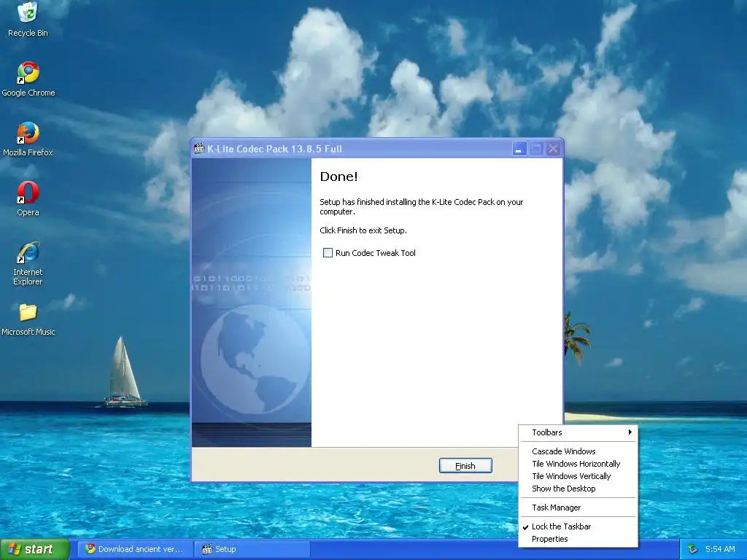Choose Tile Windows Horizontally
The image size is (747, 560).
[578, 463]
